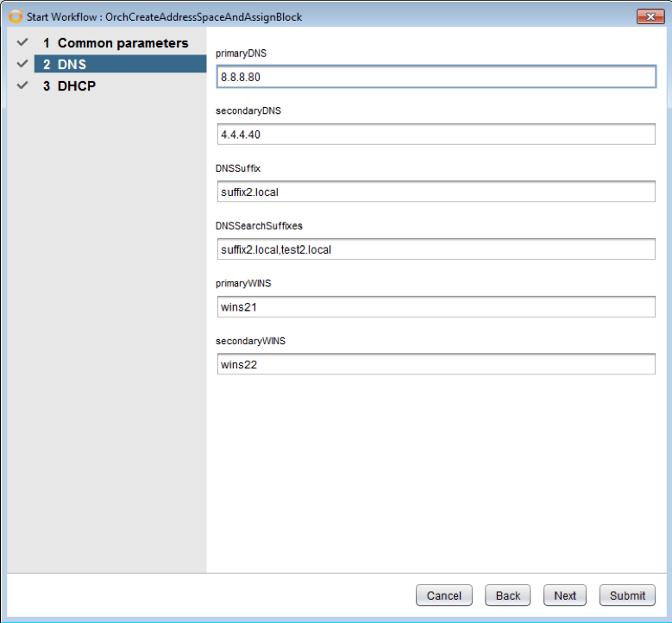Click the checkmark beside Common parameters
Image resolution: width=672 pixels, height=623 pixels.
pyautogui.click(x=22, y=42)
